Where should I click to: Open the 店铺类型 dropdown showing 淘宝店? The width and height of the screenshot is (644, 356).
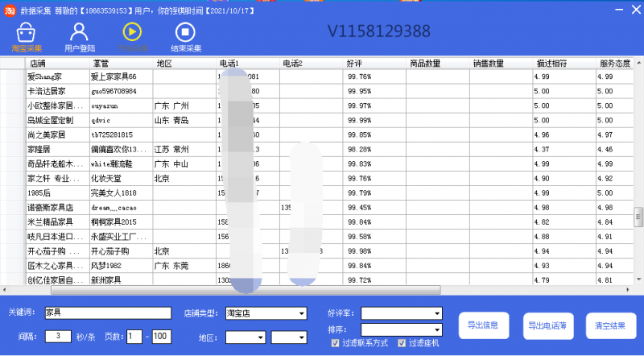(x=273, y=313)
